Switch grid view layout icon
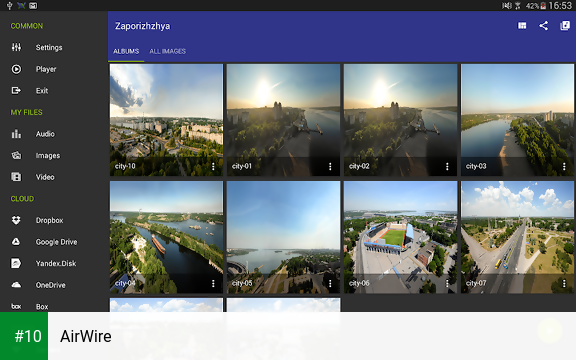576x360 pixels. tap(522, 26)
